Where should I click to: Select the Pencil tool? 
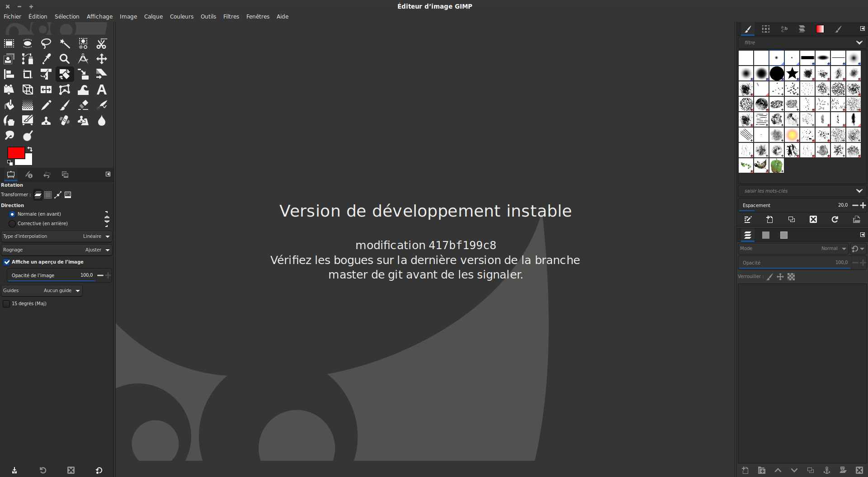pos(46,105)
